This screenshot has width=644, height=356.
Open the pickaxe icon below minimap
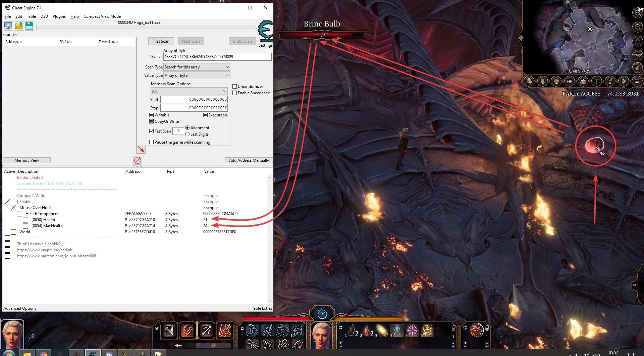pos(596,81)
